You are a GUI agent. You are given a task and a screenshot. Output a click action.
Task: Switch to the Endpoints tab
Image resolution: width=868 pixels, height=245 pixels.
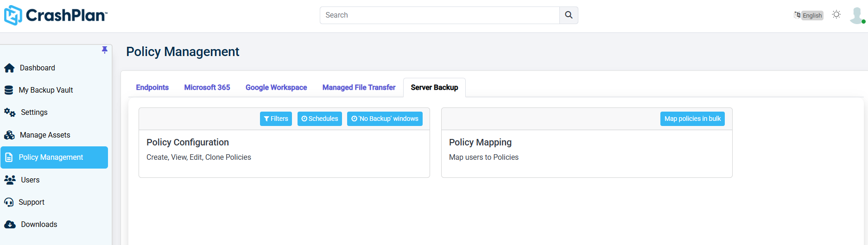click(152, 88)
